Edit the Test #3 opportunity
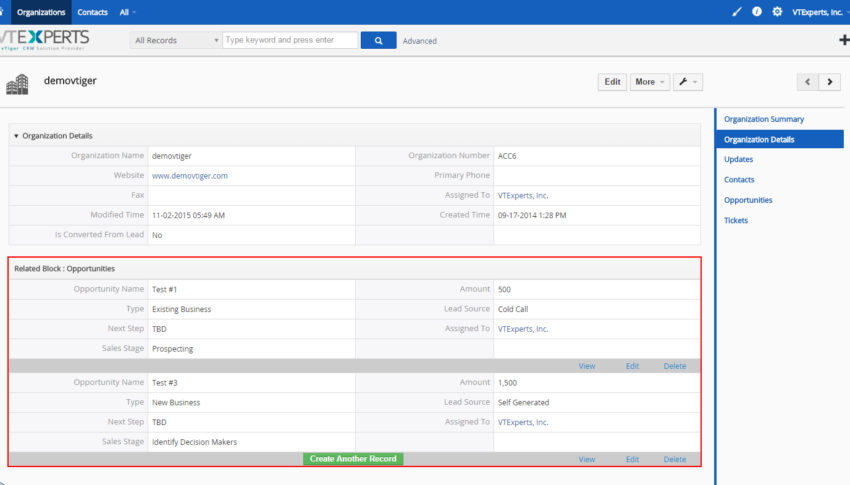The image size is (850, 485). point(632,459)
